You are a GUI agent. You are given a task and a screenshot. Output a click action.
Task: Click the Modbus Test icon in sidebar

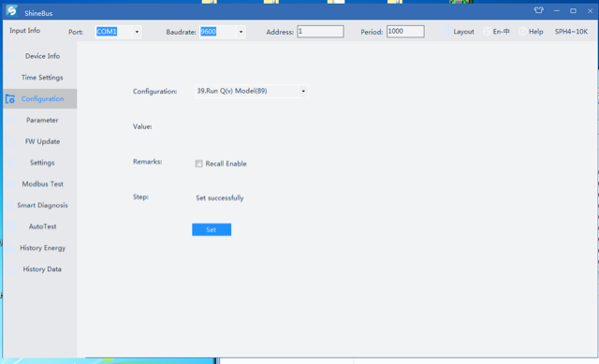click(x=10, y=184)
